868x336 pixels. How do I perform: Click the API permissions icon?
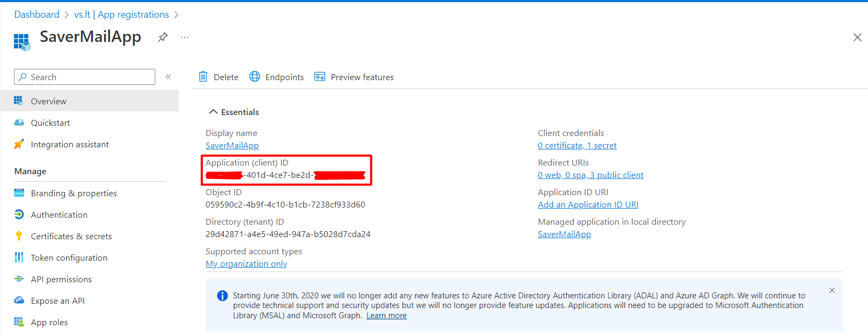[x=19, y=279]
